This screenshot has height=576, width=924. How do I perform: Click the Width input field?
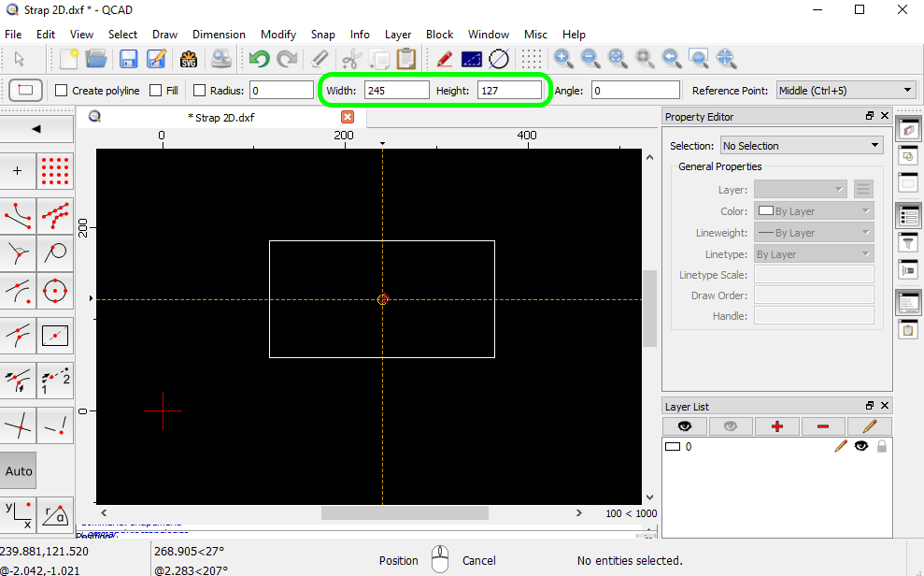396,91
